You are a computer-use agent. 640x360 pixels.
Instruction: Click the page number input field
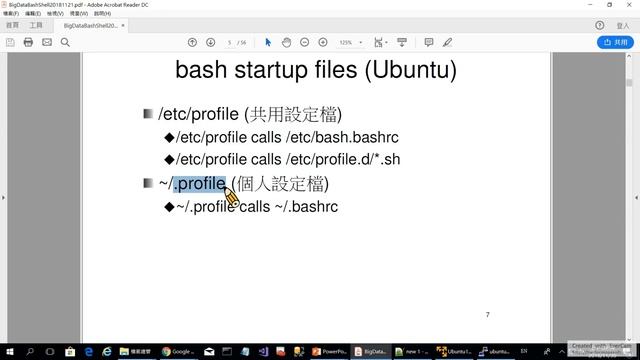pyautogui.click(x=229, y=43)
